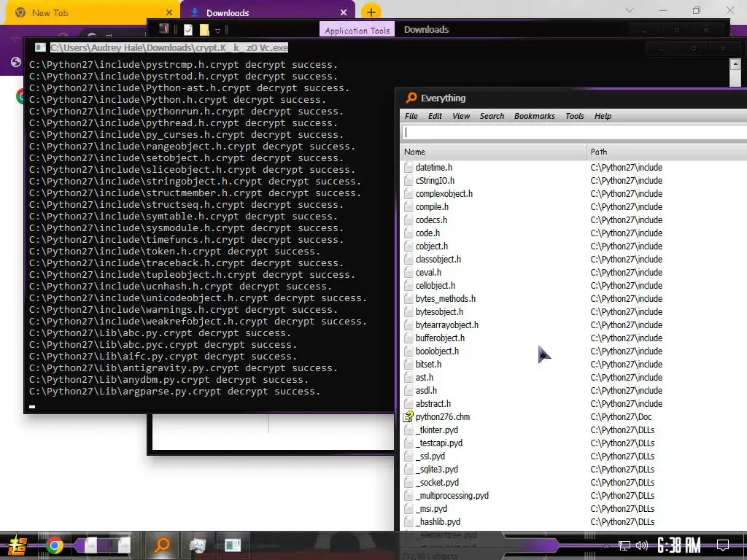Focus the Everything search input box
This screenshot has height=560, width=747.
pyautogui.click(x=574, y=133)
